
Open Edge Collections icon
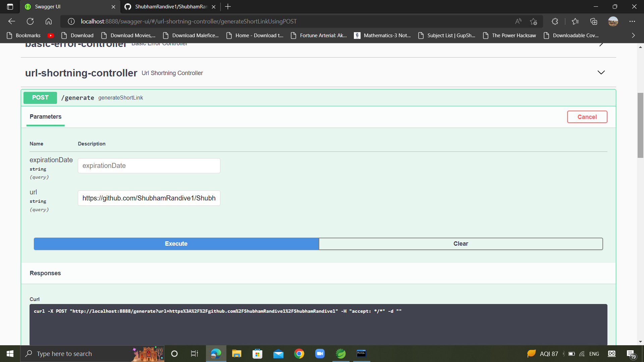(x=594, y=21)
